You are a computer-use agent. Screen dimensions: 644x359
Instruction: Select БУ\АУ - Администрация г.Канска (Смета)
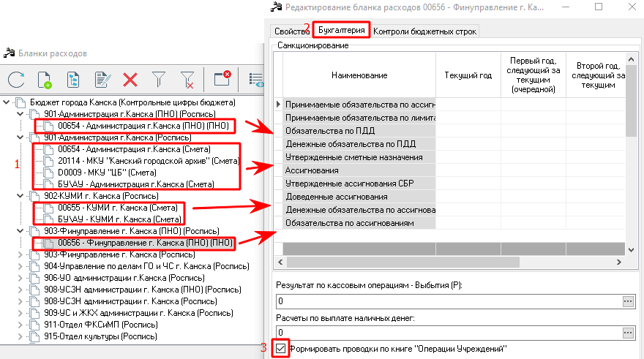(x=136, y=184)
